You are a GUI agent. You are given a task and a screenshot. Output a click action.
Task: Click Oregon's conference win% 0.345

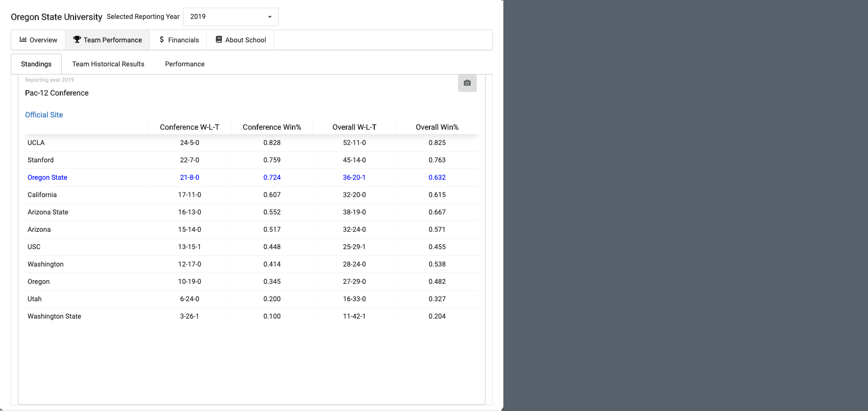coord(272,281)
